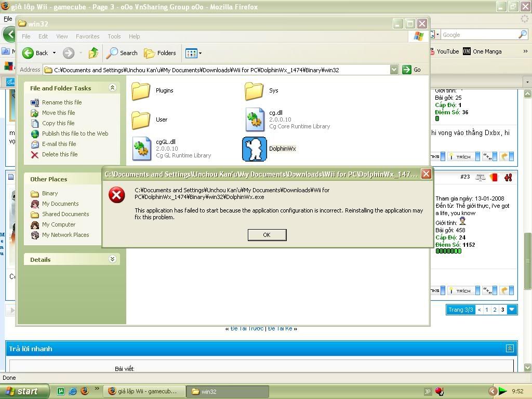Image resolution: width=532 pixels, height=399 pixels.
Task: Click the Windows Start button
Action: (x=24, y=391)
